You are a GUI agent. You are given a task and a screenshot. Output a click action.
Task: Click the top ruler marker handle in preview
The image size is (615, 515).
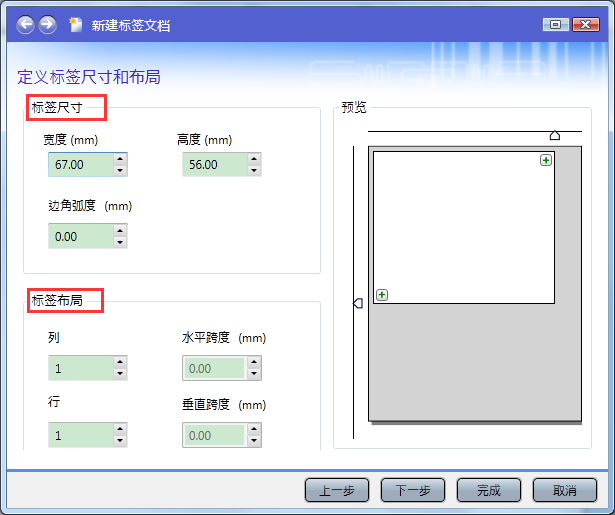click(555, 135)
